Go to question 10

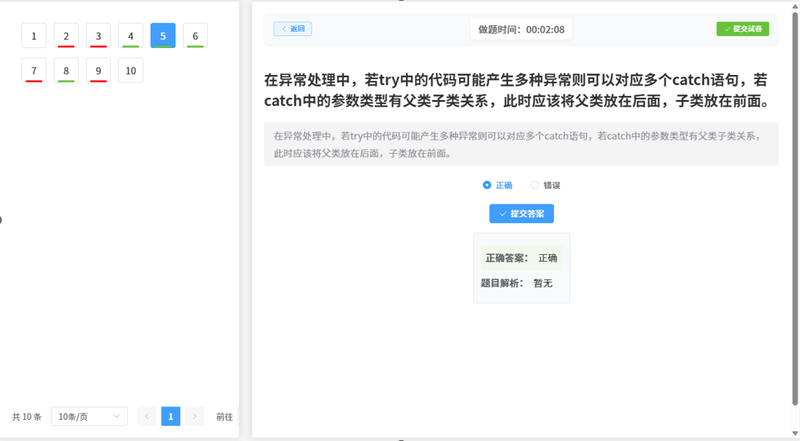(130, 70)
